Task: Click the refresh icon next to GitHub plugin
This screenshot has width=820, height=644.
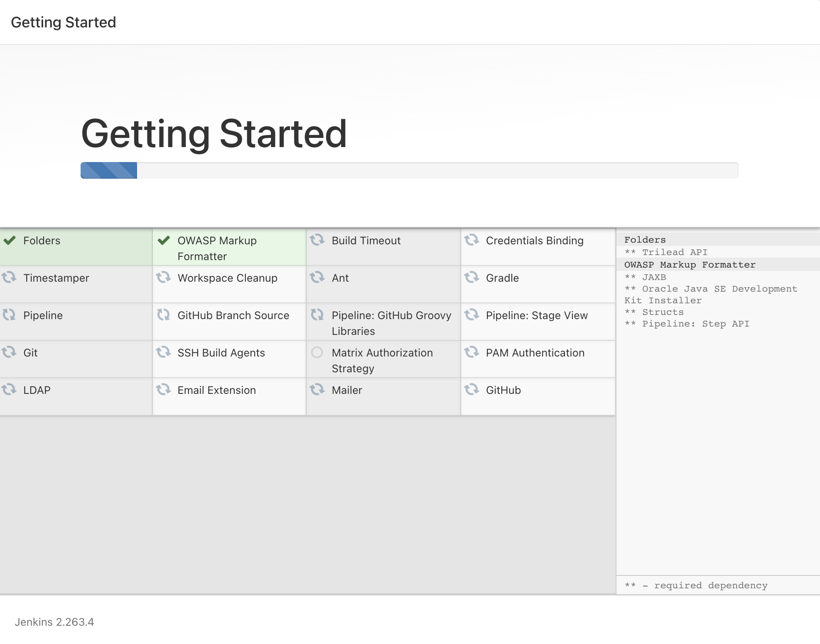Action: click(x=471, y=389)
